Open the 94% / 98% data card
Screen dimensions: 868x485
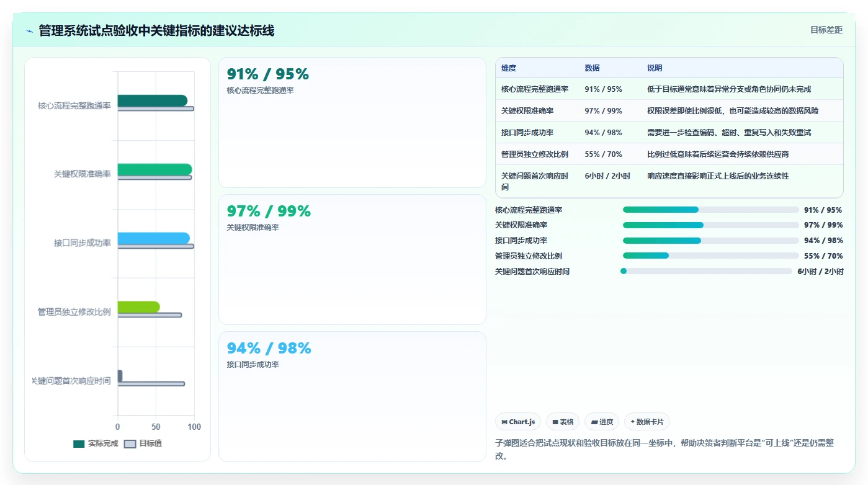point(352,396)
